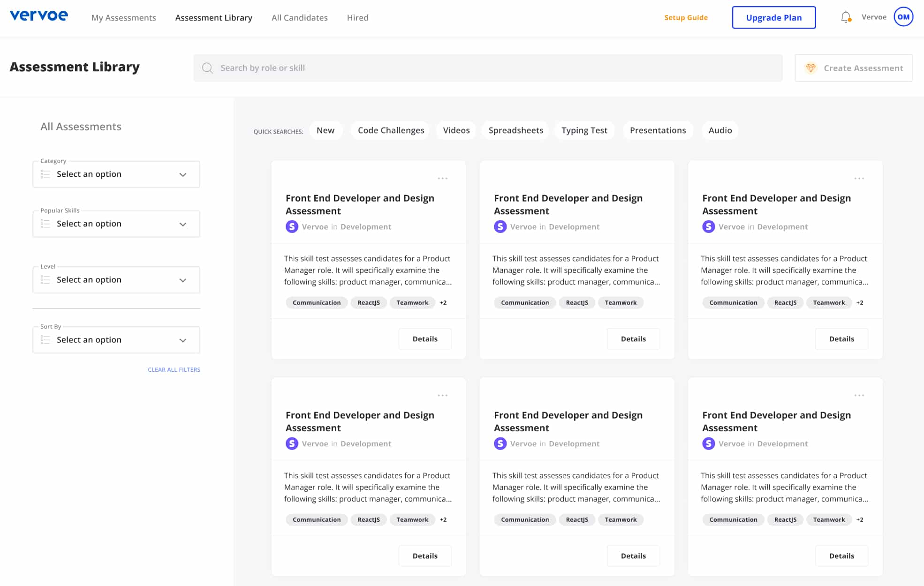Viewport: 924px width, 586px height.
Task: Switch to All Candidates navigation tab
Action: pos(299,17)
